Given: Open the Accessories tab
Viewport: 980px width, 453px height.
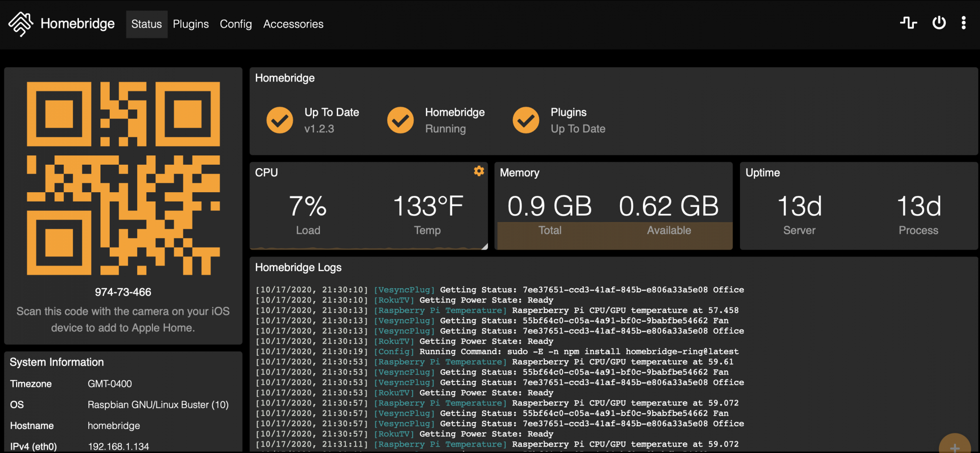Looking at the screenshot, I should pyautogui.click(x=293, y=24).
